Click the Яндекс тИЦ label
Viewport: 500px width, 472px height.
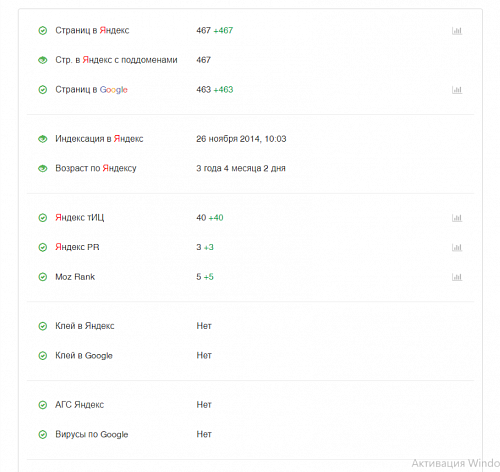(x=80, y=218)
